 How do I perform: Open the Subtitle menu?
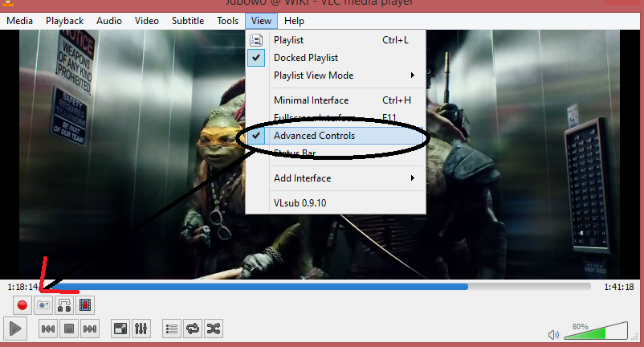click(188, 21)
